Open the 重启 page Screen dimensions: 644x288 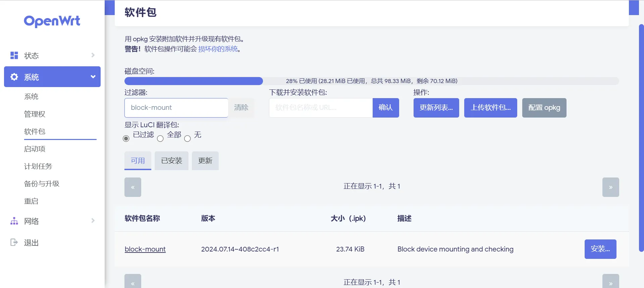[31, 201]
